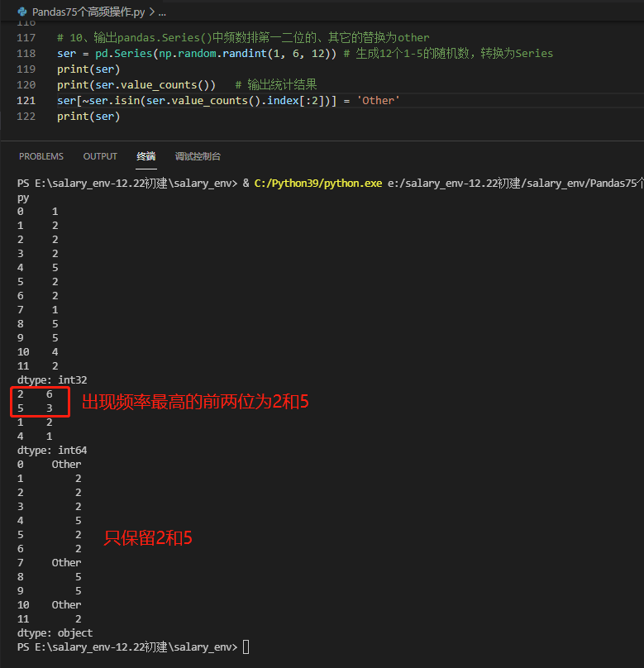
Task: Click print(ser) on line 119
Action: pyautogui.click(x=88, y=69)
